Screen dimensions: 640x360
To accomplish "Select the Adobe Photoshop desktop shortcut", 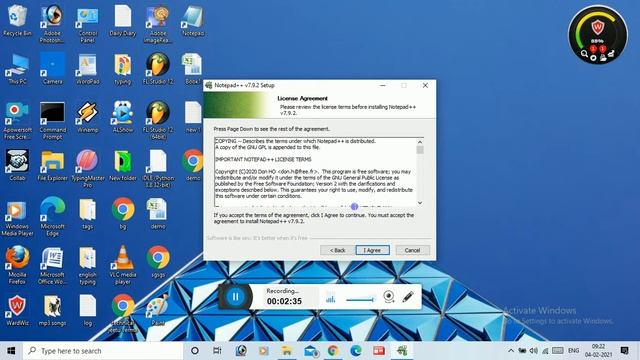I will coord(52,23).
